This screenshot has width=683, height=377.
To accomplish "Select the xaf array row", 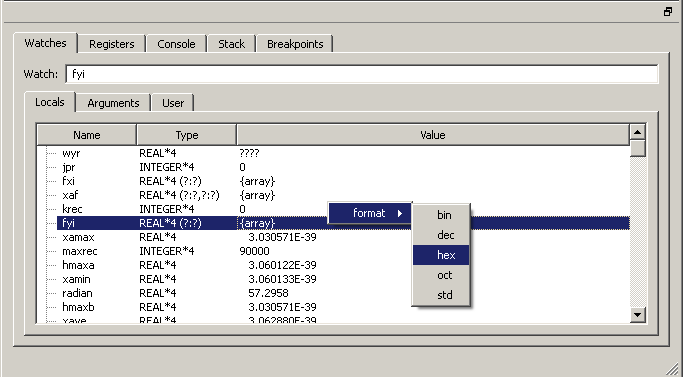I will pos(333,195).
